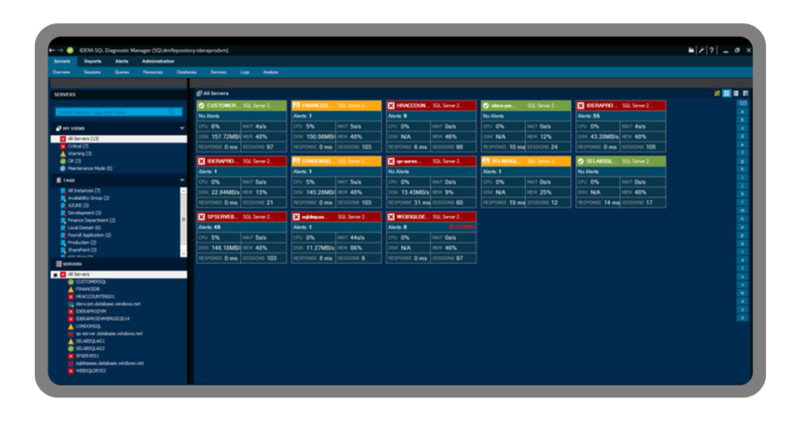Image resolution: width=800 pixels, height=425 pixels.
Task: Select the Critical view filter
Action: pyautogui.click(x=76, y=145)
